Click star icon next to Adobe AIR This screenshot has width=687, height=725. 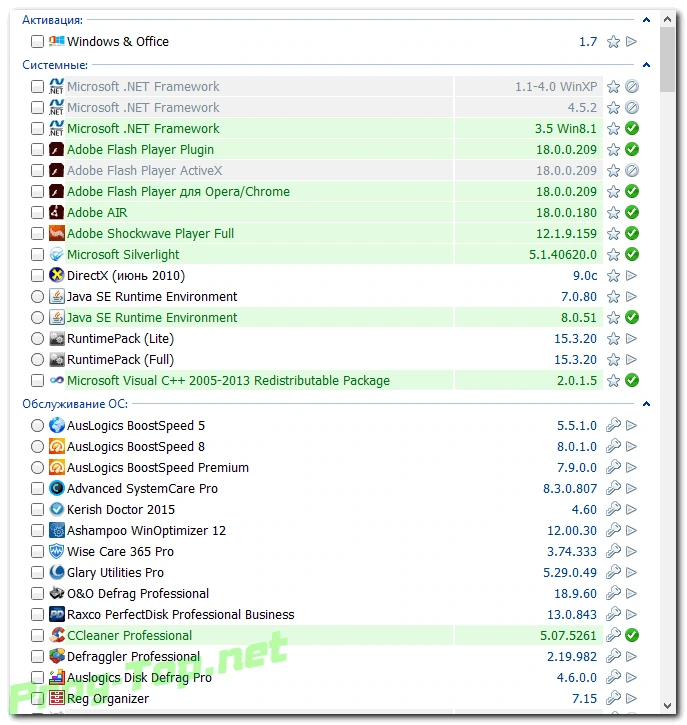(x=613, y=213)
